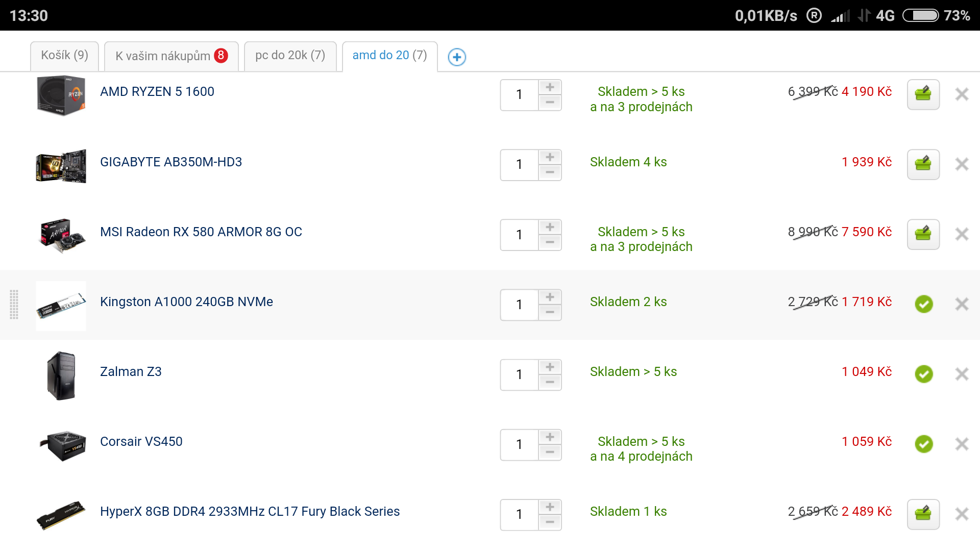Remove Corsair VS450 from list
This screenshot has width=980, height=551.
click(x=962, y=444)
